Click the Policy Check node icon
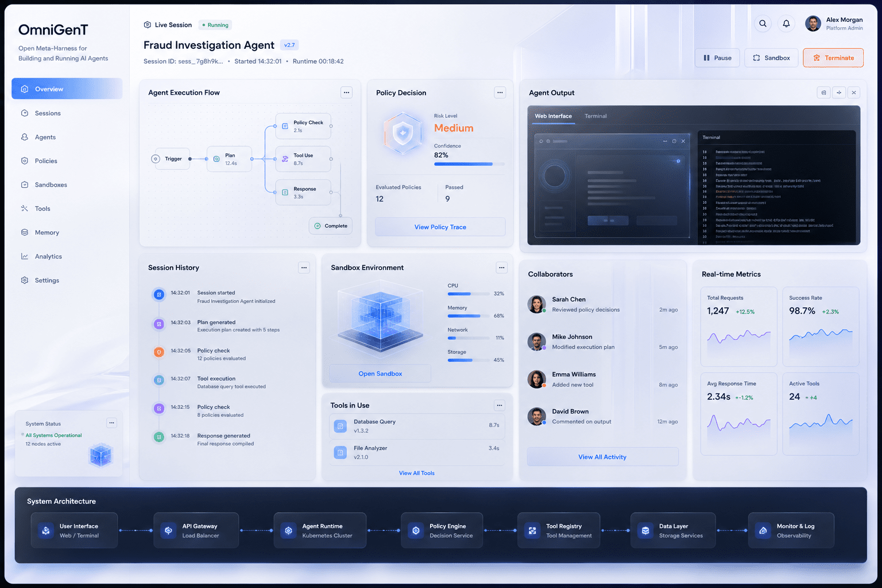Image resolution: width=882 pixels, height=588 pixels. click(285, 126)
